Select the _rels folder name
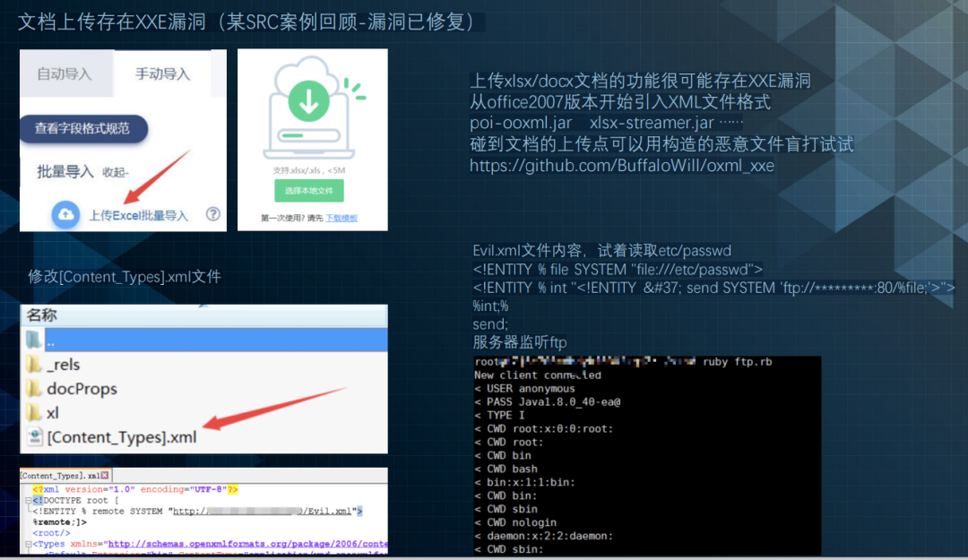Viewport: 968px width, 560px height. [x=63, y=365]
